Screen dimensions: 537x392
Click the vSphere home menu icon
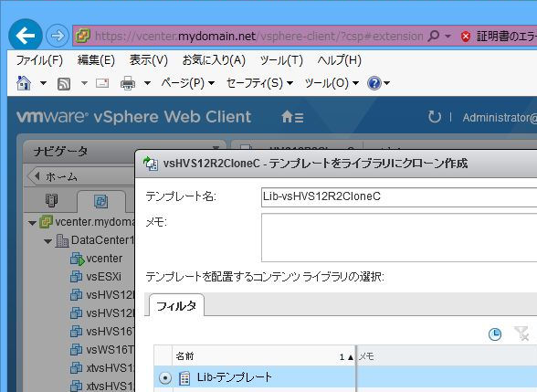click(292, 117)
